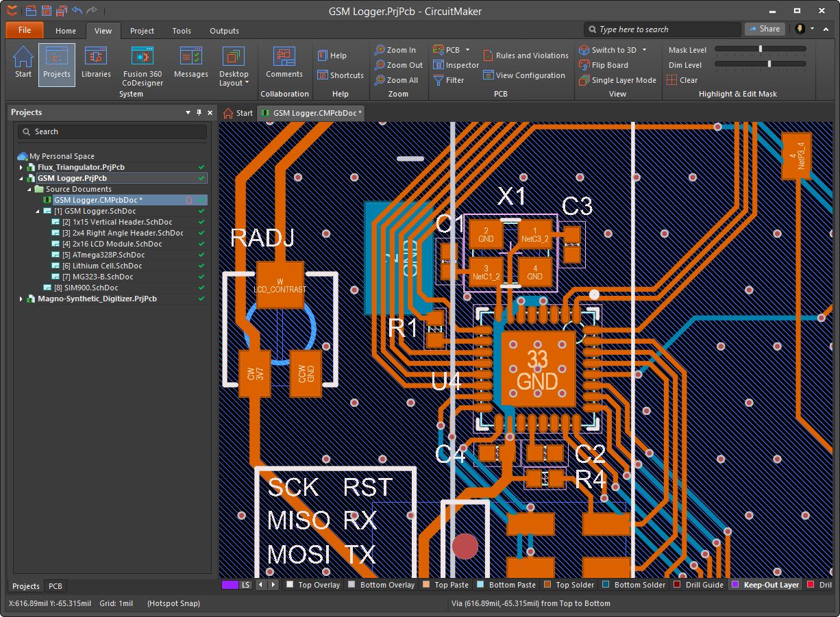Pin the Projects panel open
The image size is (840, 617).
[x=199, y=112]
